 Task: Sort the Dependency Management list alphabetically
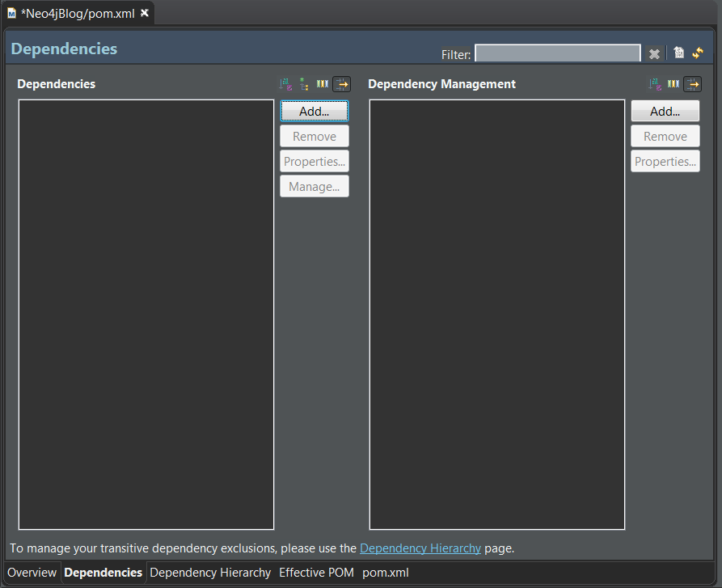click(655, 83)
